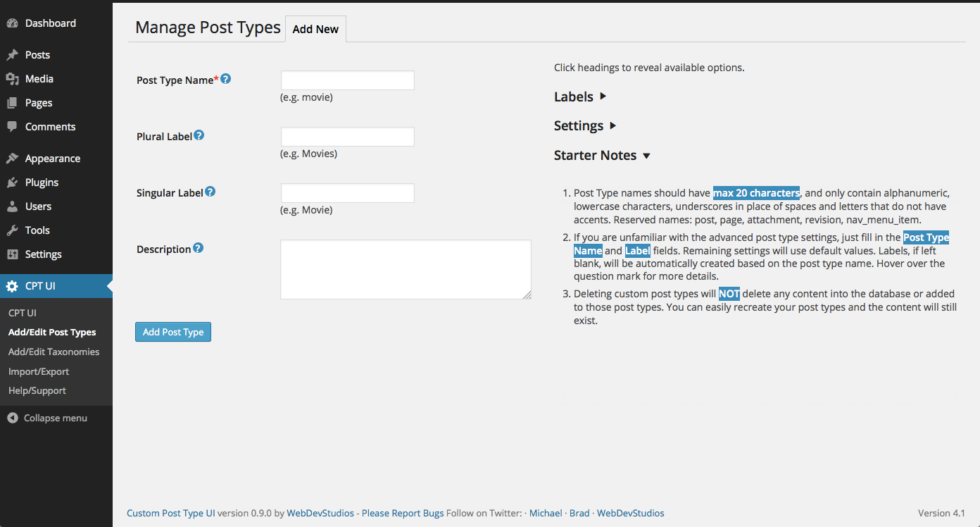Focus the Post Type Name text field
Image resolution: width=980 pixels, height=527 pixels.
[x=347, y=80]
